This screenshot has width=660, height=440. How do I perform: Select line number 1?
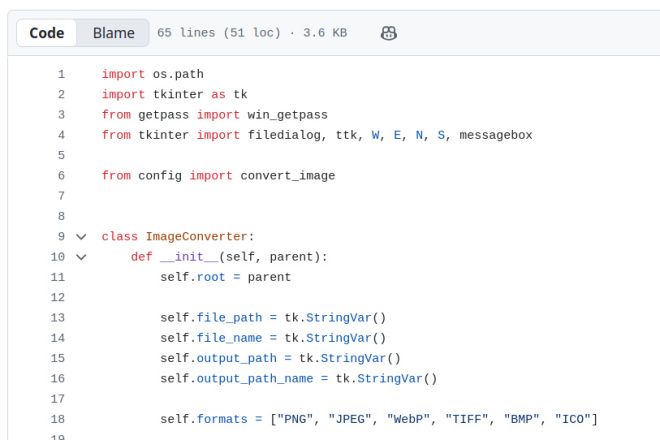coord(61,74)
